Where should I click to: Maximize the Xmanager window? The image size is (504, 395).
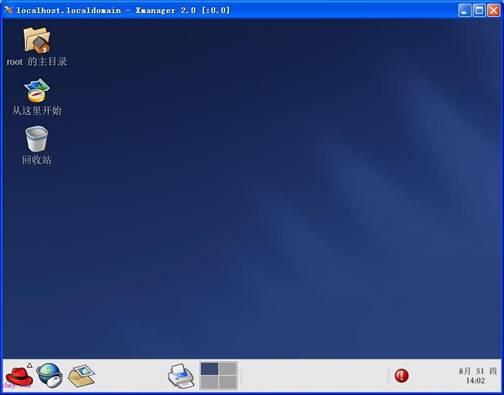(x=479, y=10)
